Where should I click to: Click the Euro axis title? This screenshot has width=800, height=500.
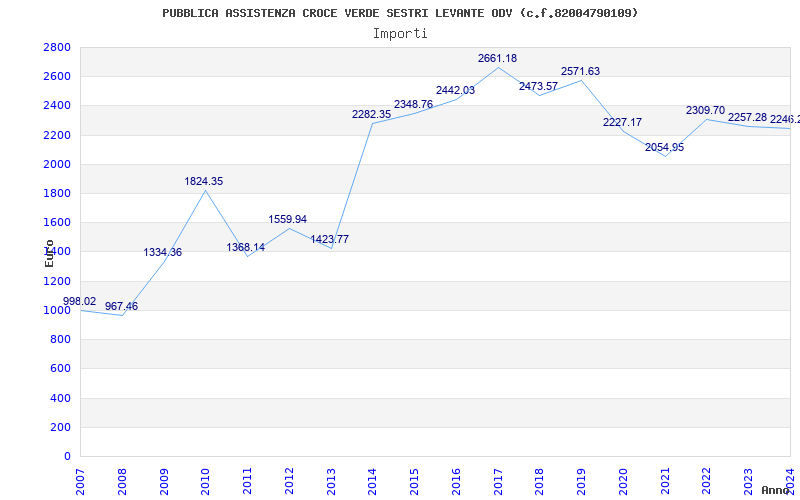pos(49,253)
